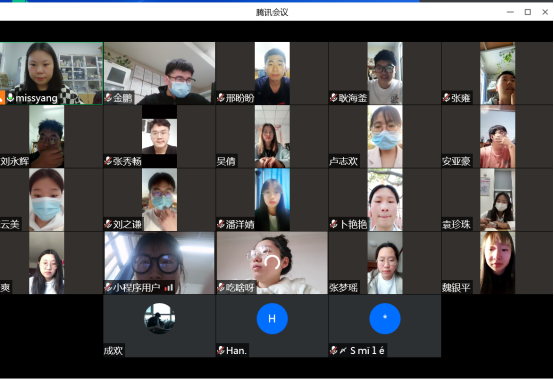Click the loading spinner on 吃啥呀 video
Viewport: 554px width, 380px height.
pyautogui.click(x=272, y=263)
